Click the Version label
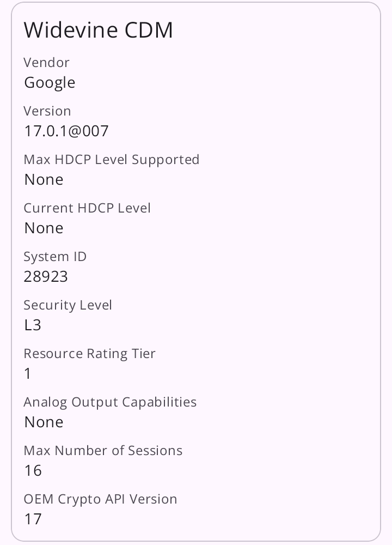 [47, 111]
